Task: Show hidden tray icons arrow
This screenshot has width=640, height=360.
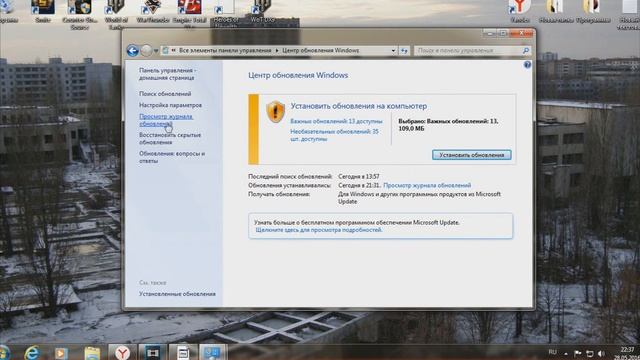Action: pos(566,353)
